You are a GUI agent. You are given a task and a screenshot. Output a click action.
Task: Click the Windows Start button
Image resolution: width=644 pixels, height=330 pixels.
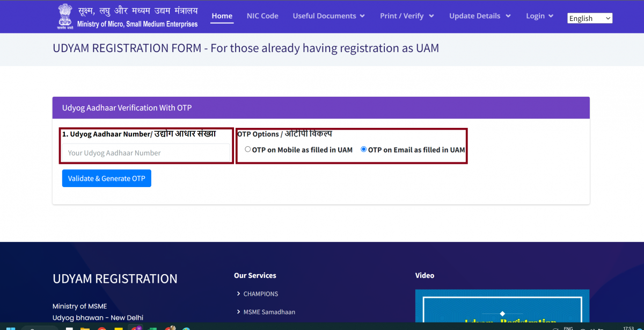tap(10, 327)
